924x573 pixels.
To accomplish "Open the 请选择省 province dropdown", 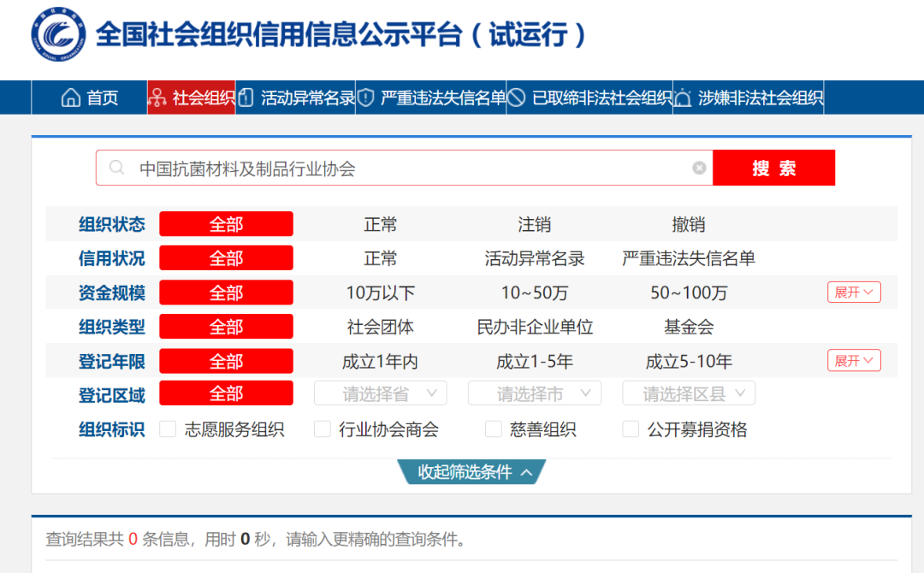I will 380,393.
